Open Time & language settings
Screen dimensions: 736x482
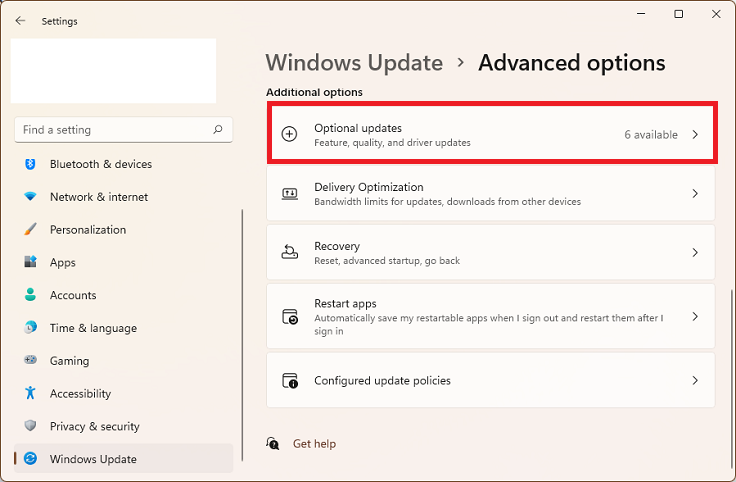123,328
